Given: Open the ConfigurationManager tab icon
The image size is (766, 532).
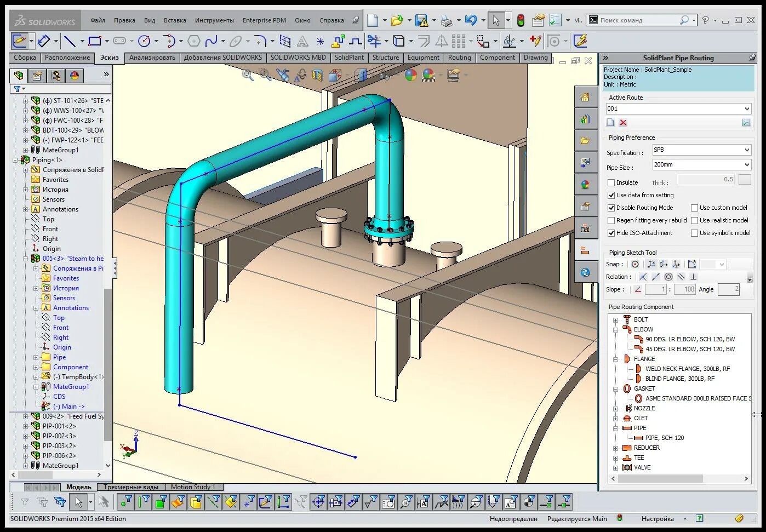Looking at the screenshot, I should point(55,76).
